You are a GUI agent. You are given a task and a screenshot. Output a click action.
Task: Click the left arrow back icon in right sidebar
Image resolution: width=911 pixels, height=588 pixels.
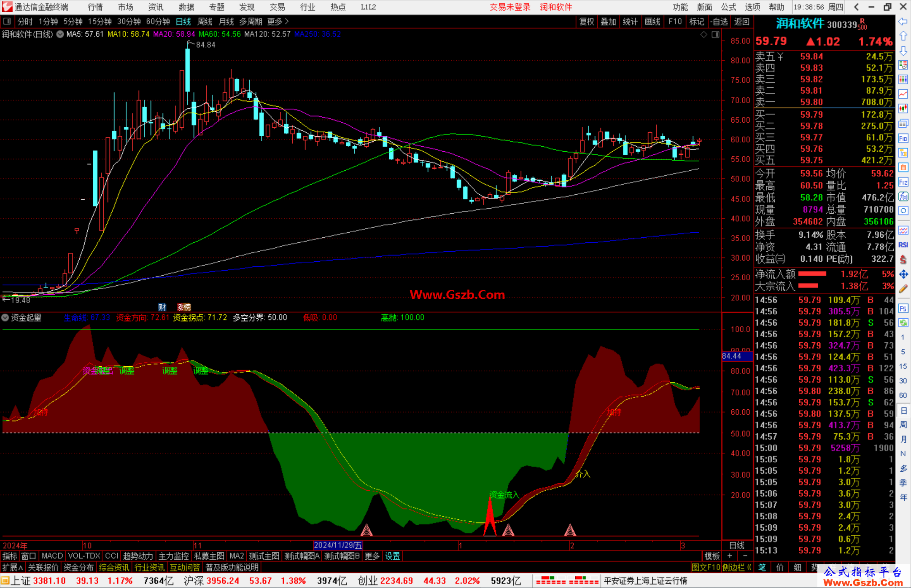[903, 21]
